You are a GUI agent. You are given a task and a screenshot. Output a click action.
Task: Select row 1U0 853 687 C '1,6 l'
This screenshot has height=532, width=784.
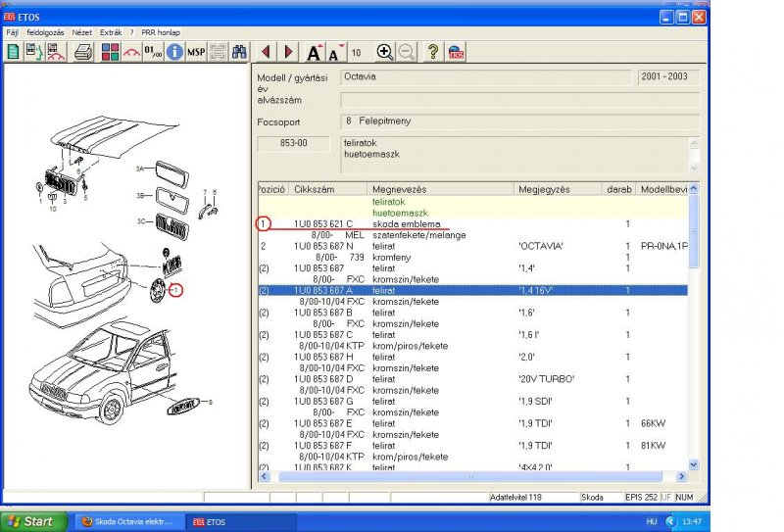[472, 334]
